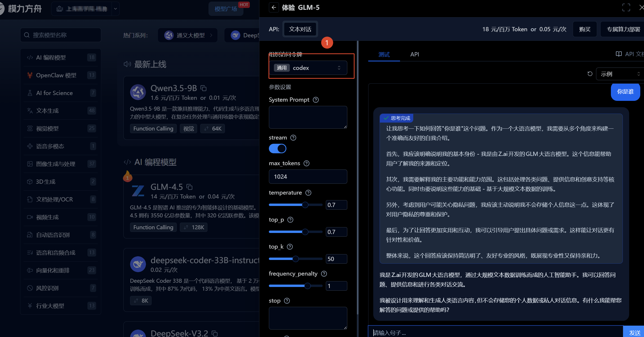Click help icon next to frequency_penalty

tap(324, 274)
